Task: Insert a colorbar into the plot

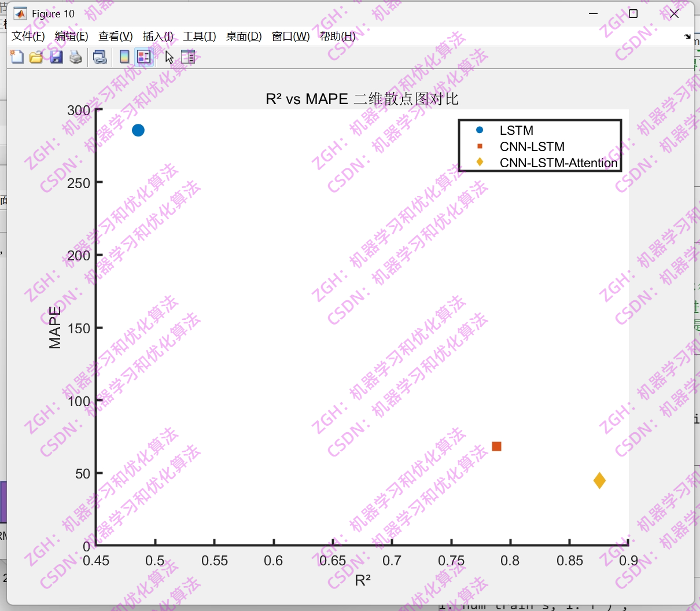Action: click(125, 56)
